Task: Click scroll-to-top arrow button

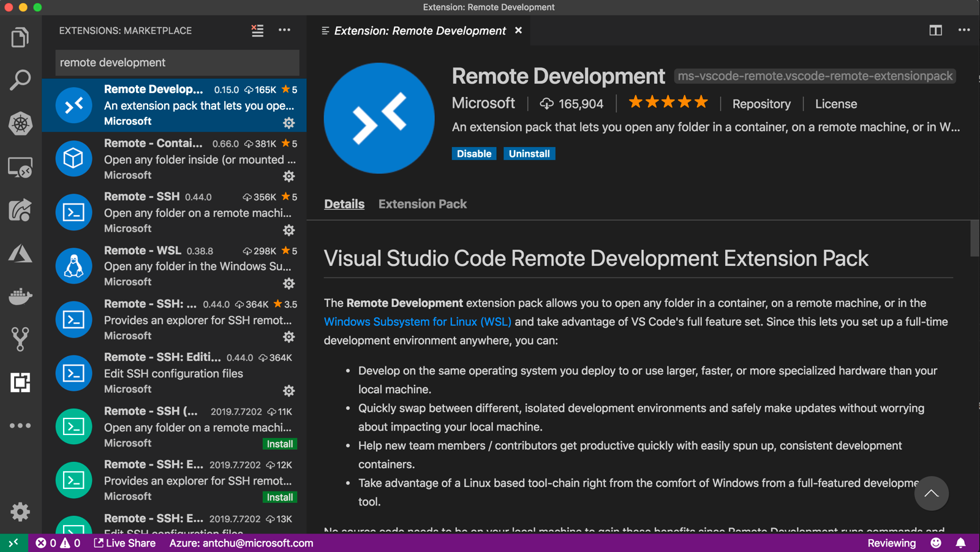Action: [x=932, y=493]
